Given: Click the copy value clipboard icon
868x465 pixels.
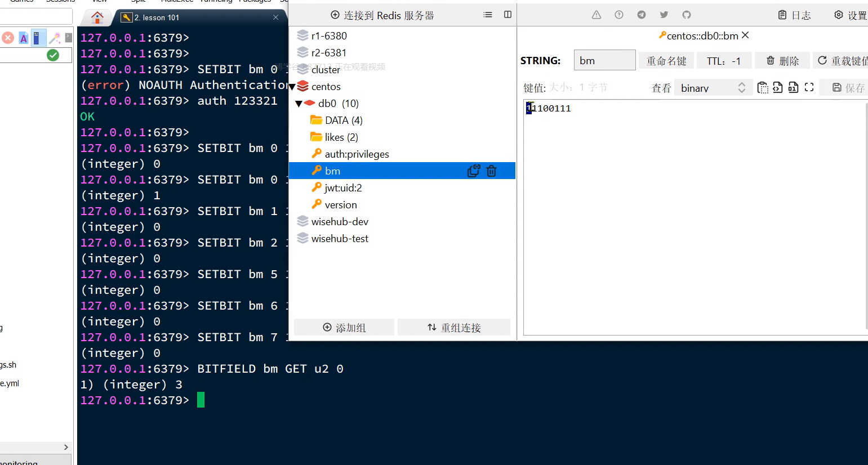Looking at the screenshot, I should (763, 87).
